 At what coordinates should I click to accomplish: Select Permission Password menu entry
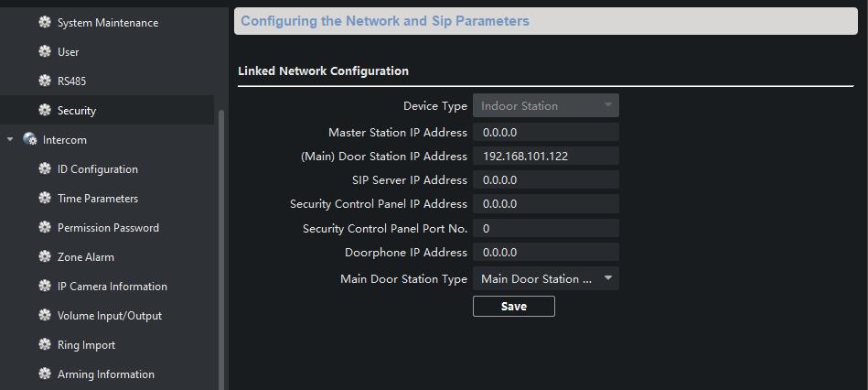click(108, 227)
